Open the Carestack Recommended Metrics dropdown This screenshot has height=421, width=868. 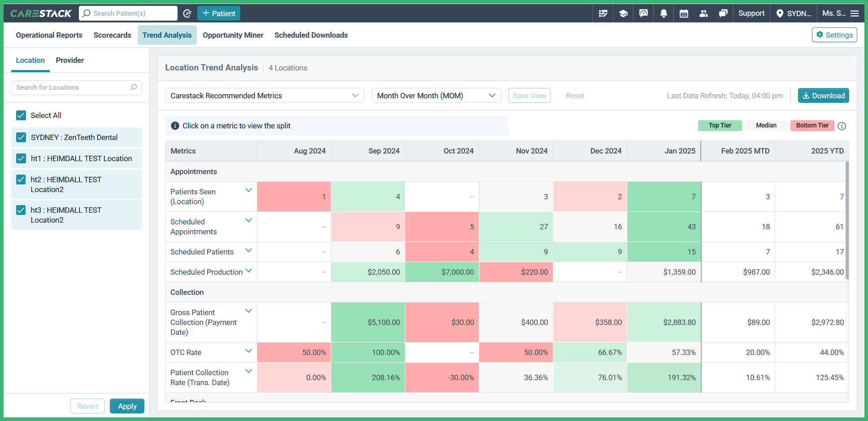pos(264,96)
